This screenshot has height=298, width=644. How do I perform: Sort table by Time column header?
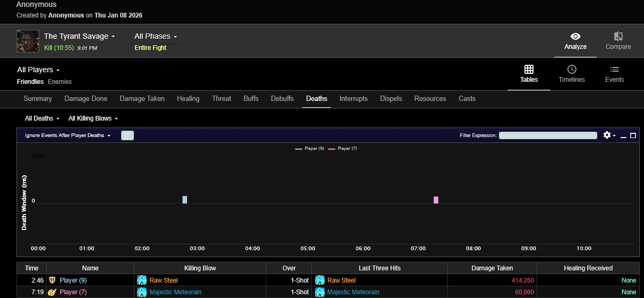pyautogui.click(x=32, y=268)
